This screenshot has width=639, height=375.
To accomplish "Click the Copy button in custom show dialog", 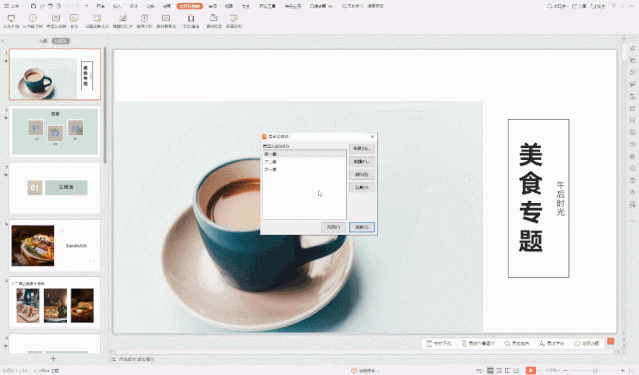I will 361,188.
